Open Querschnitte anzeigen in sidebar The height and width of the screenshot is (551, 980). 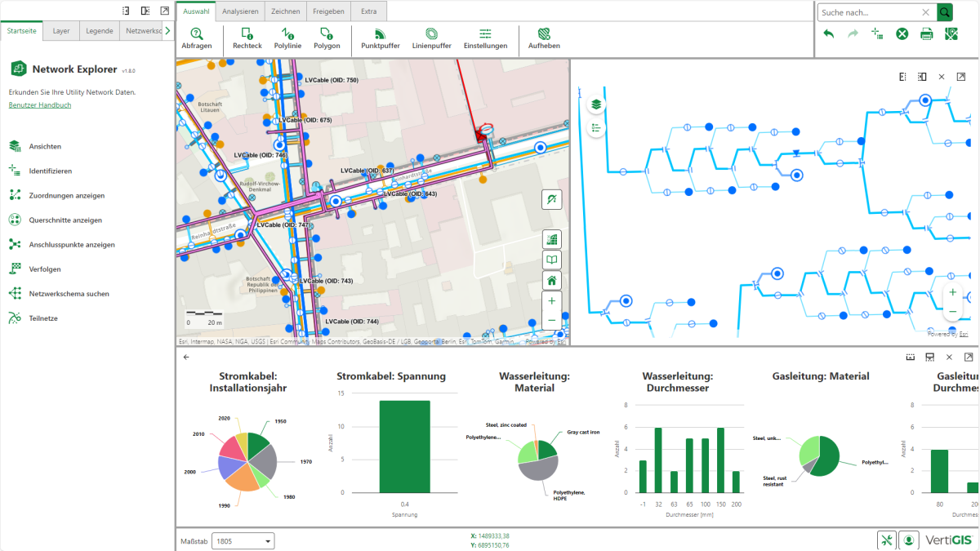[65, 220]
